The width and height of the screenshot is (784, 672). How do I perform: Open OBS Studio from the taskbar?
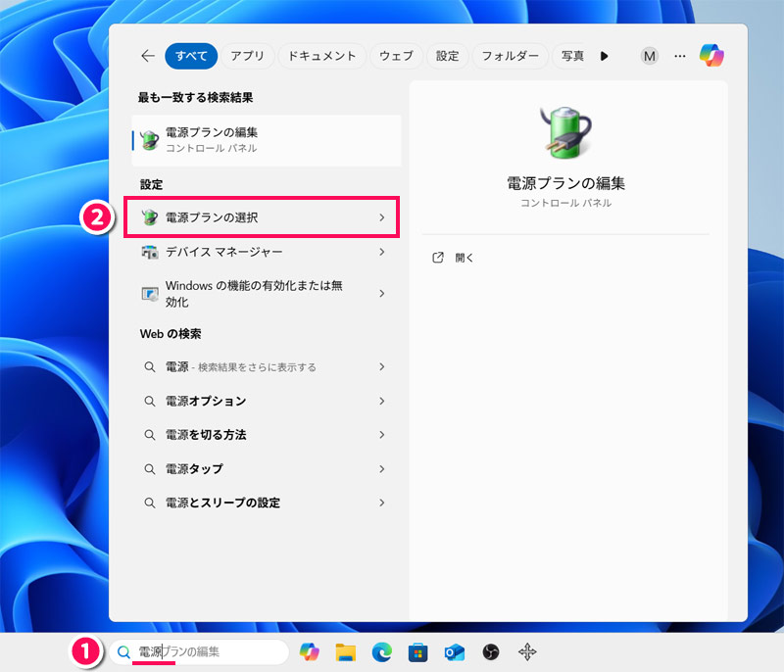490,651
